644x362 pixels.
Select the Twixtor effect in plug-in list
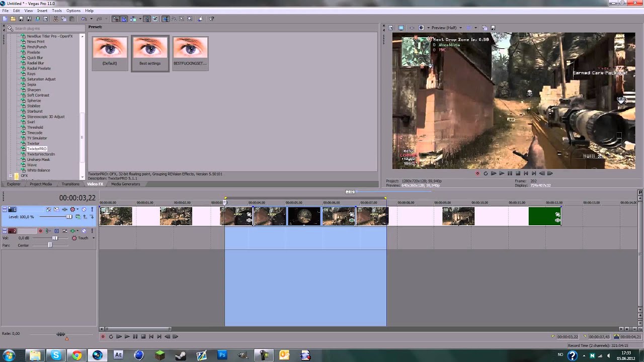click(x=33, y=144)
